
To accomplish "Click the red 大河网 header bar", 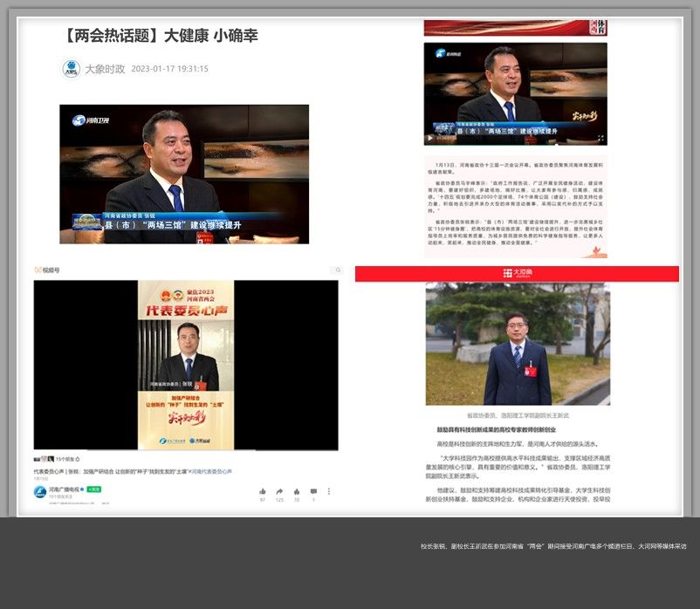I will 517,274.
